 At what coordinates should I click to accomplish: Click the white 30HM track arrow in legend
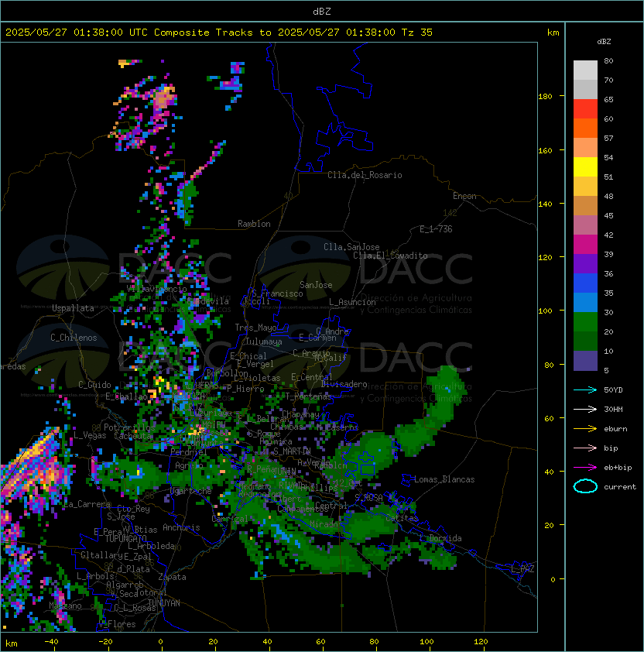coord(585,410)
